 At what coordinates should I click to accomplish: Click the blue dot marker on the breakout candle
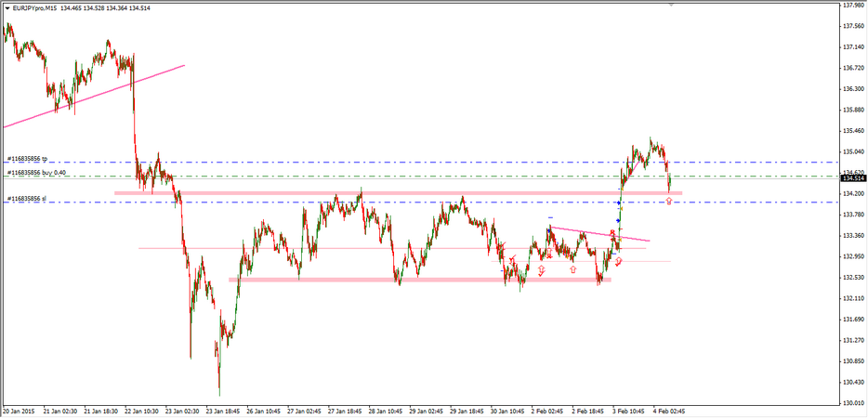619,202
